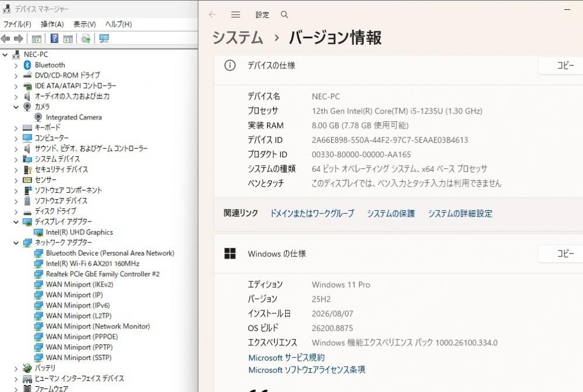Expand the ソフトウェア コンポーネント category

(x=16, y=190)
